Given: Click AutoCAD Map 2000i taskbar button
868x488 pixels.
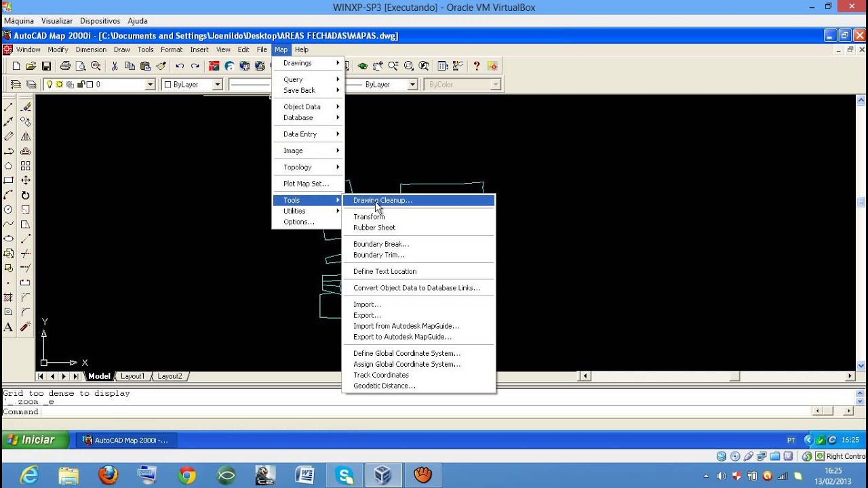Looking at the screenshot, I should 125,440.
